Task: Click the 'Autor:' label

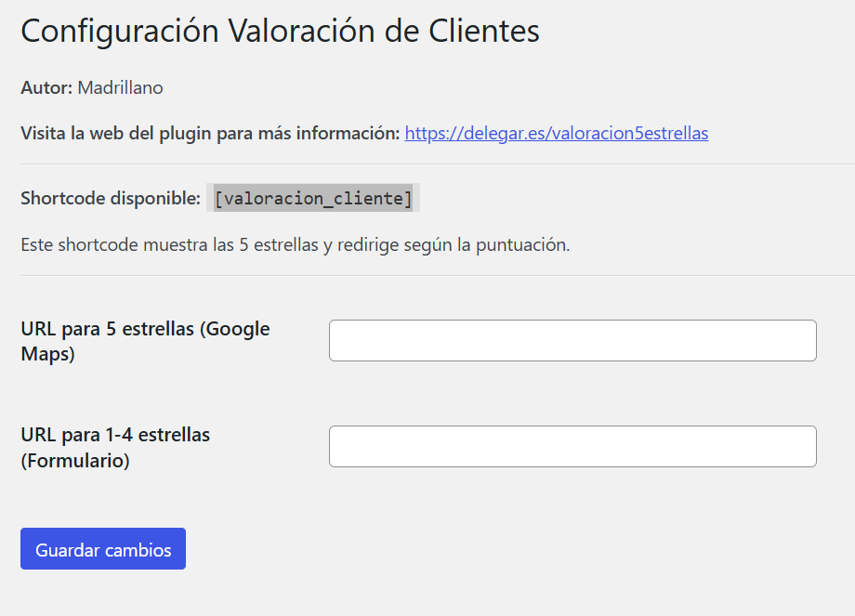Action: pos(46,88)
